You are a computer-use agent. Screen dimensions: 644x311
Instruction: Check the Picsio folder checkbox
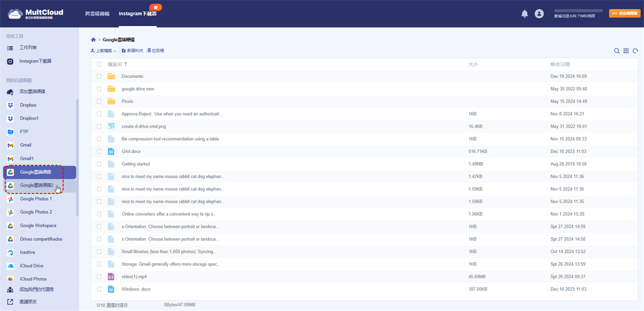[99, 101]
